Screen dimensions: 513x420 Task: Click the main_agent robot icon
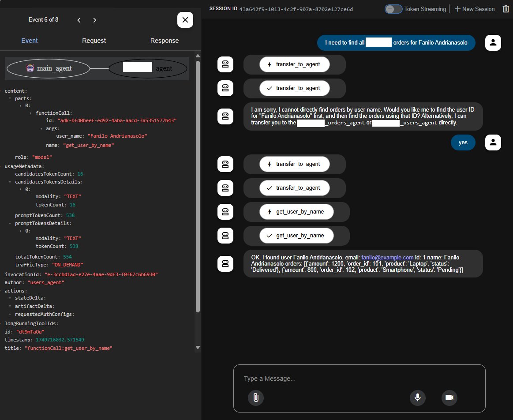click(30, 67)
